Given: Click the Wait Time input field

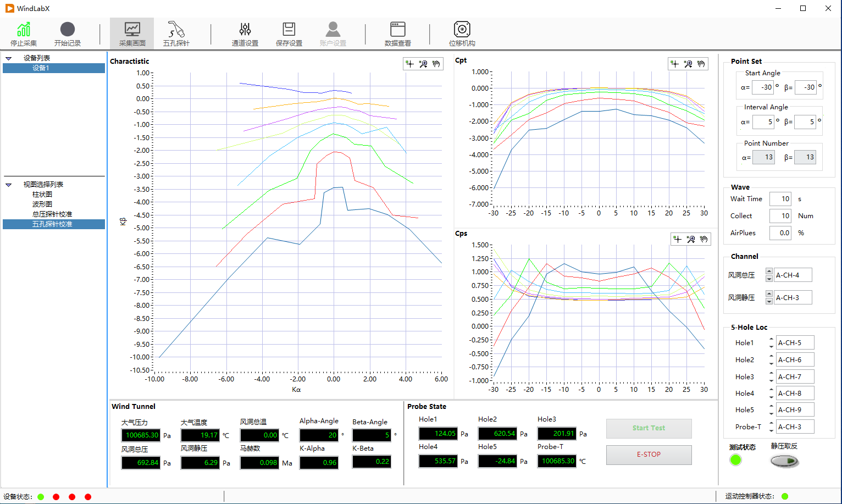Looking at the screenshot, I should (x=780, y=199).
